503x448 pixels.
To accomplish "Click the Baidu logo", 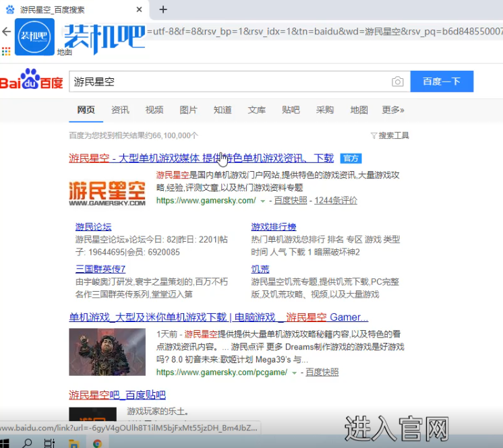I will coord(32,79).
